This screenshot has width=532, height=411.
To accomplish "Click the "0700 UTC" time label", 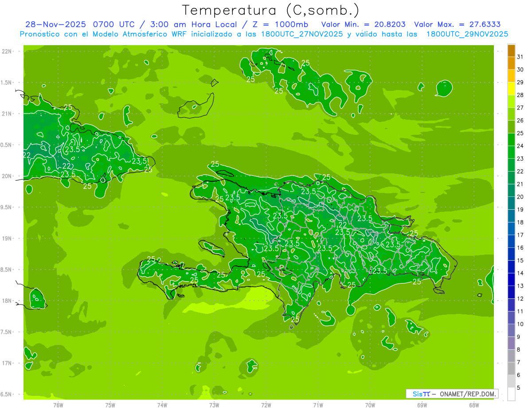I will pyautogui.click(x=114, y=24).
